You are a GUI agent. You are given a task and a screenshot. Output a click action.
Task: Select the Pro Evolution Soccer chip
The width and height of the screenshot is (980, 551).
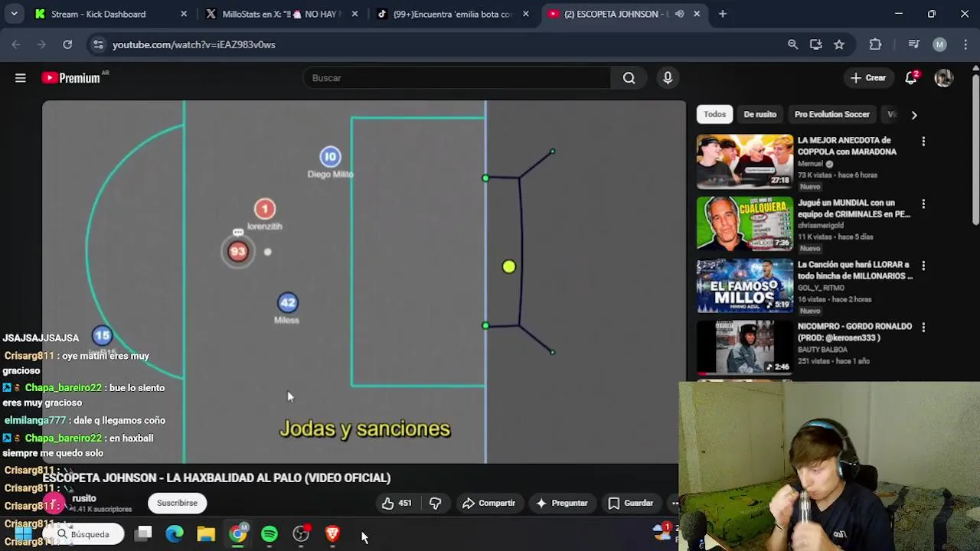(832, 114)
